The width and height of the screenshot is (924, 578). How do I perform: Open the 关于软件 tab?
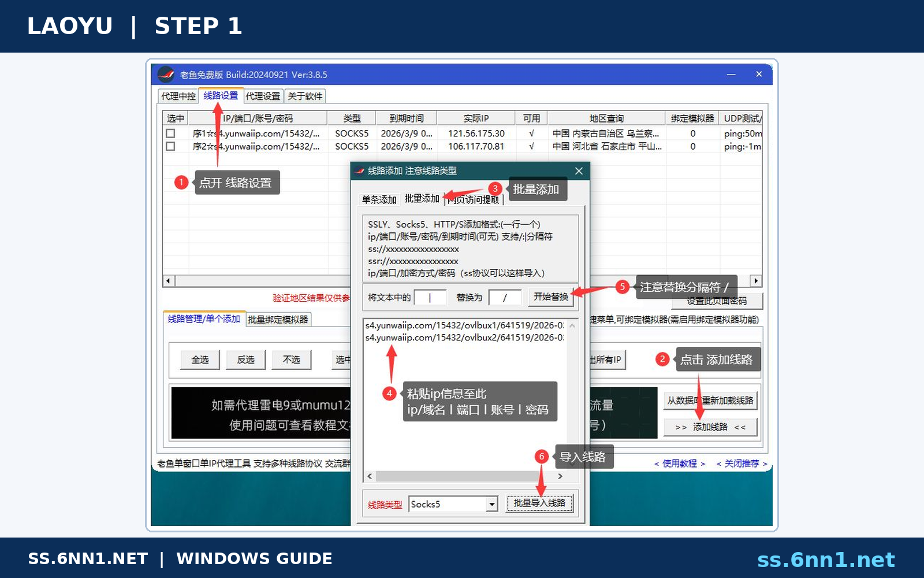[x=305, y=96]
